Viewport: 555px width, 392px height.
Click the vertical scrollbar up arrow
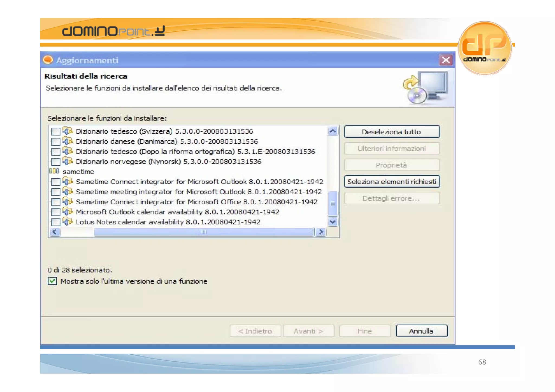tap(333, 131)
